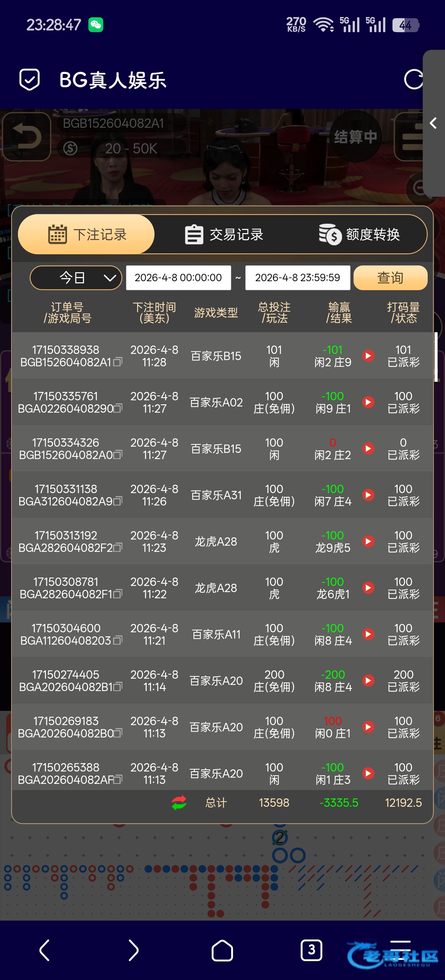Tap the total win/loss value -3335.5
Viewport: 445px width, 980px height.
click(339, 803)
